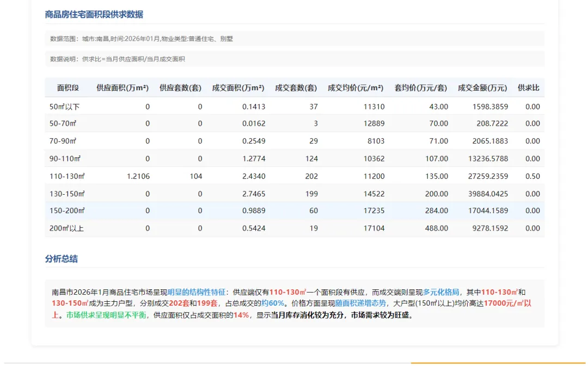Click the 供应面积(万m²) column header

click(122, 88)
